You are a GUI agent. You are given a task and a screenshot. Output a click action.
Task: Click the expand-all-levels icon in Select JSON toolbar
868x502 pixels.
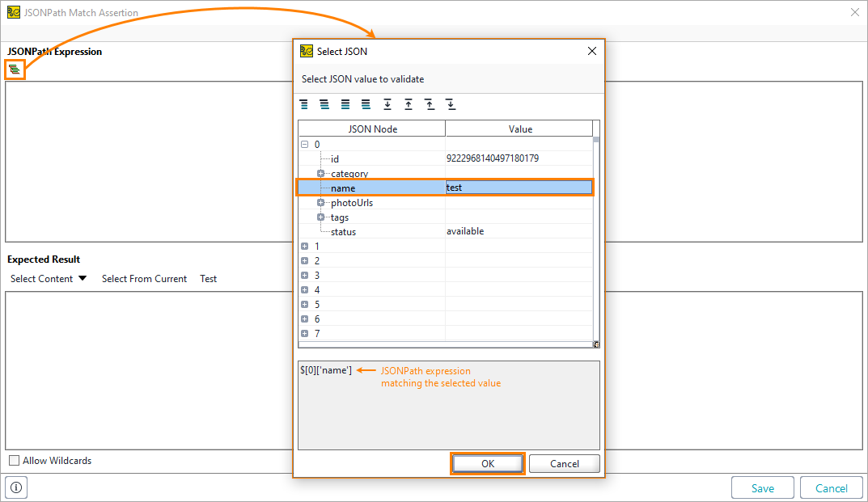tap(366, 104)
